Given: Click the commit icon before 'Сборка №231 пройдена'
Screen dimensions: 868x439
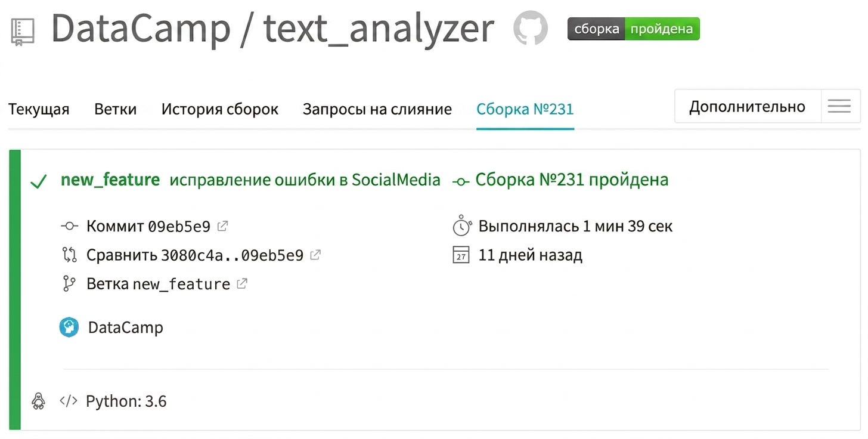Looking at the screenshot, I should coord(461,181).
